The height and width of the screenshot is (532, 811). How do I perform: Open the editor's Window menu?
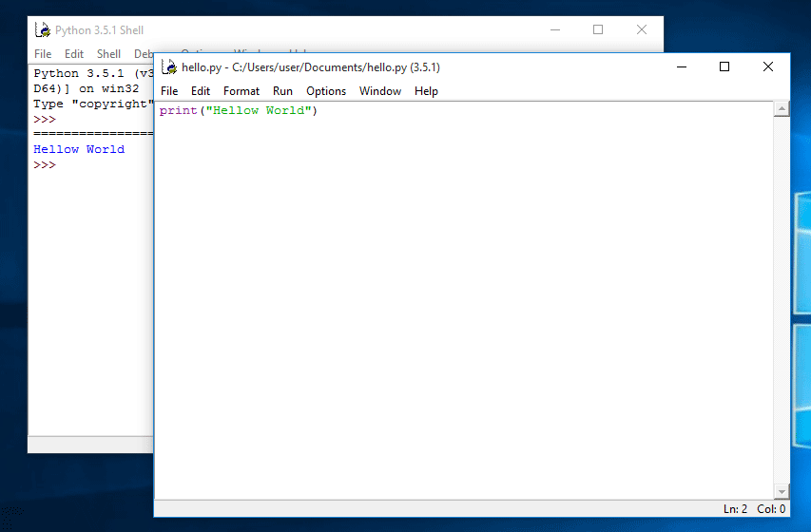(x=379, y=91)
